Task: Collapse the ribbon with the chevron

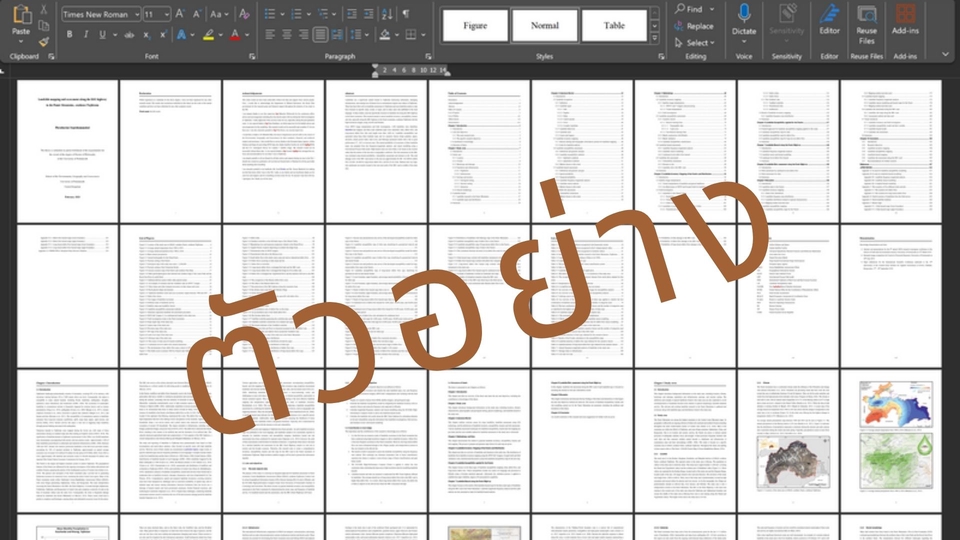Action: click(945, 55)
